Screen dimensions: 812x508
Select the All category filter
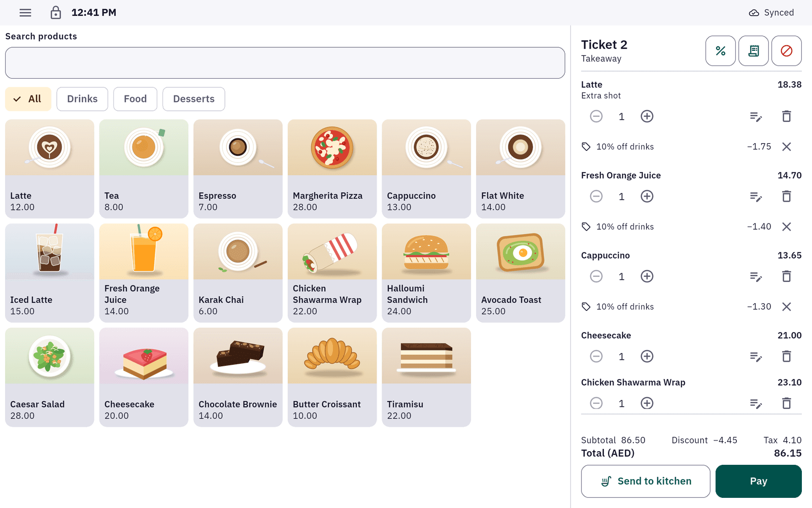coord(28,99)
